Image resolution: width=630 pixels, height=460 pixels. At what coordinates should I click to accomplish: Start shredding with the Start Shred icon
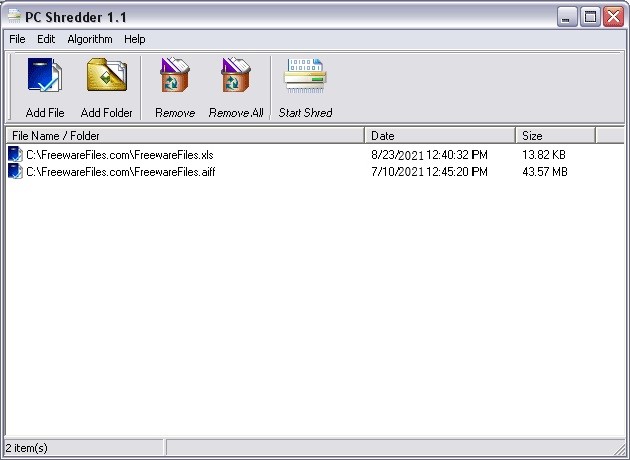click(x=305, y=78)
